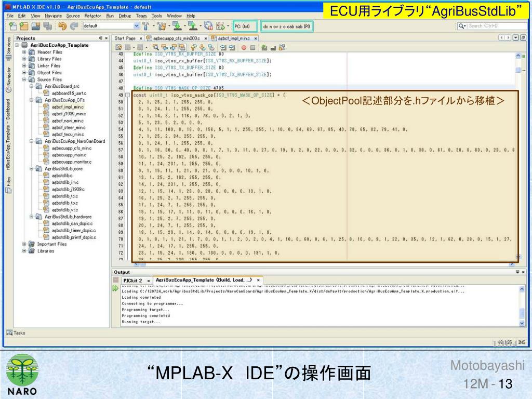Click the New Project toolbar icon

(x=24, y=26)
